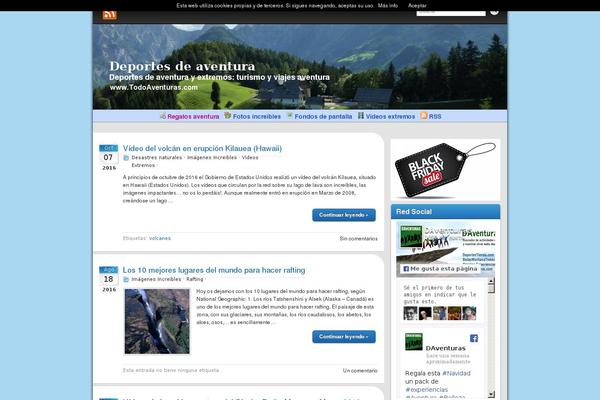Open the 'volcanes' tag link

coord(160,238)
